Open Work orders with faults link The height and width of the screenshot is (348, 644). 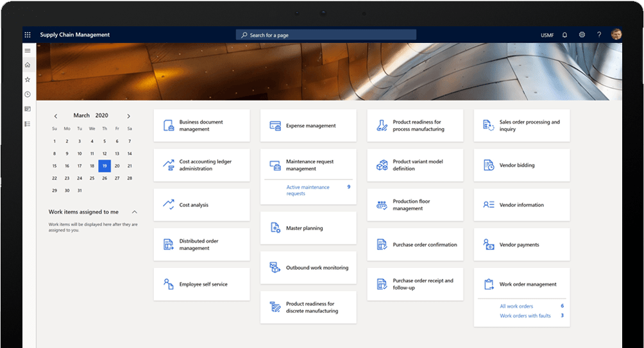tap(525, 315)
